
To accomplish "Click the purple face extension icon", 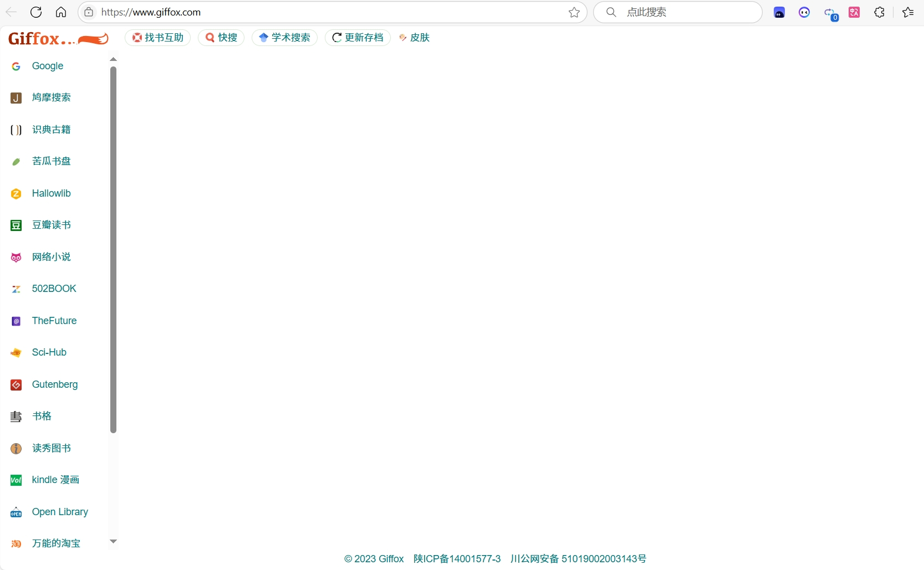I will tap(804, 12).
